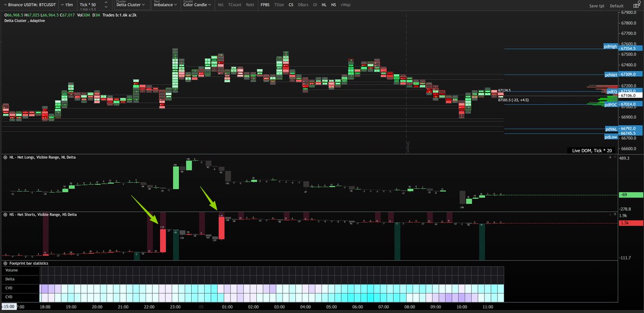Toggle the Vol indicator
This screenshot has height=313, width=644.
click(x=221, y=5)
